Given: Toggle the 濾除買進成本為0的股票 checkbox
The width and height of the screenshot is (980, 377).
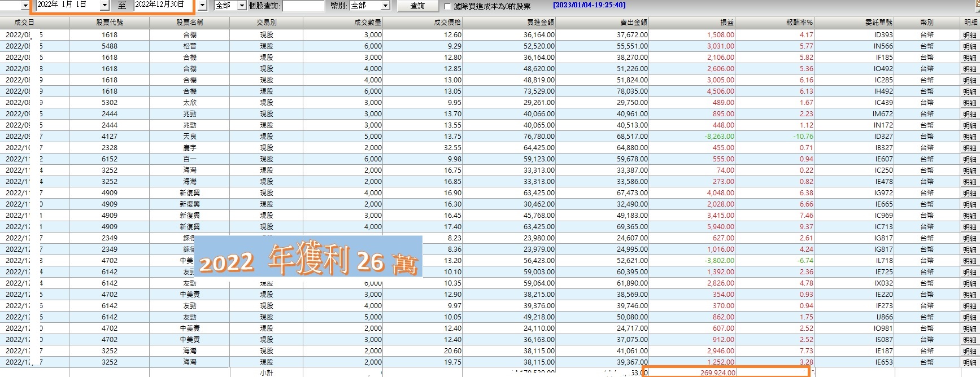Looking at the screenshot, I should pos(448,6).
